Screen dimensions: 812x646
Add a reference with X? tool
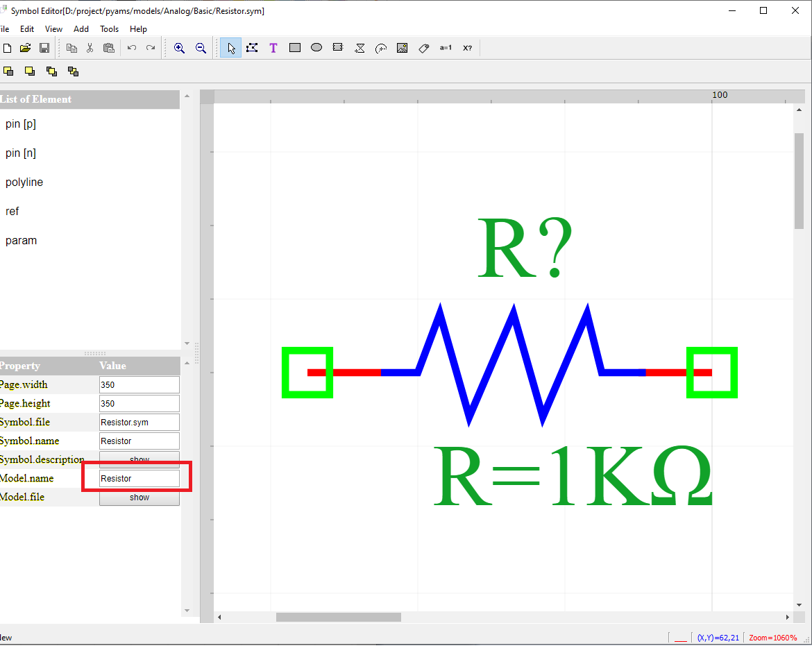(x=468, y=48)
